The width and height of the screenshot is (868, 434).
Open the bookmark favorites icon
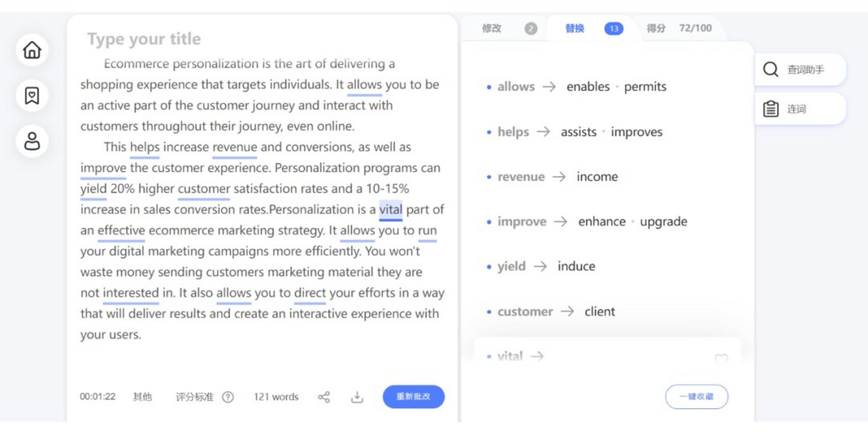click(x=32, y=96)
